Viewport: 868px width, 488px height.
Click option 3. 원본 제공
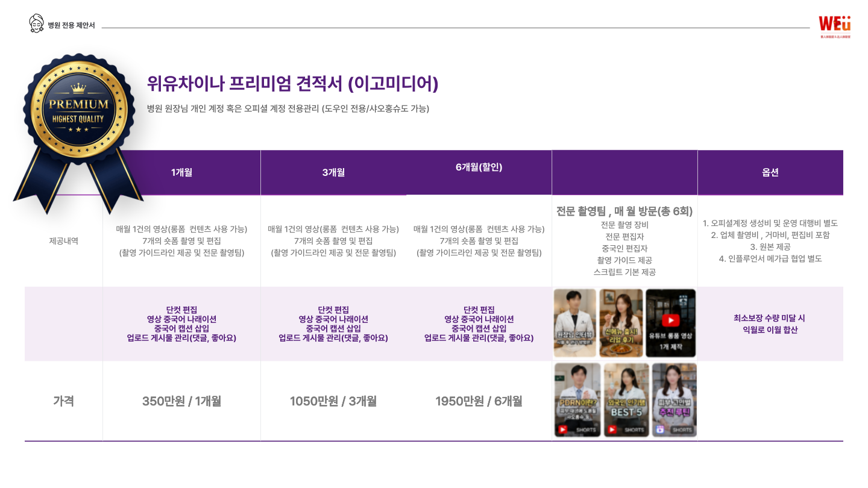tap(770, 247)
